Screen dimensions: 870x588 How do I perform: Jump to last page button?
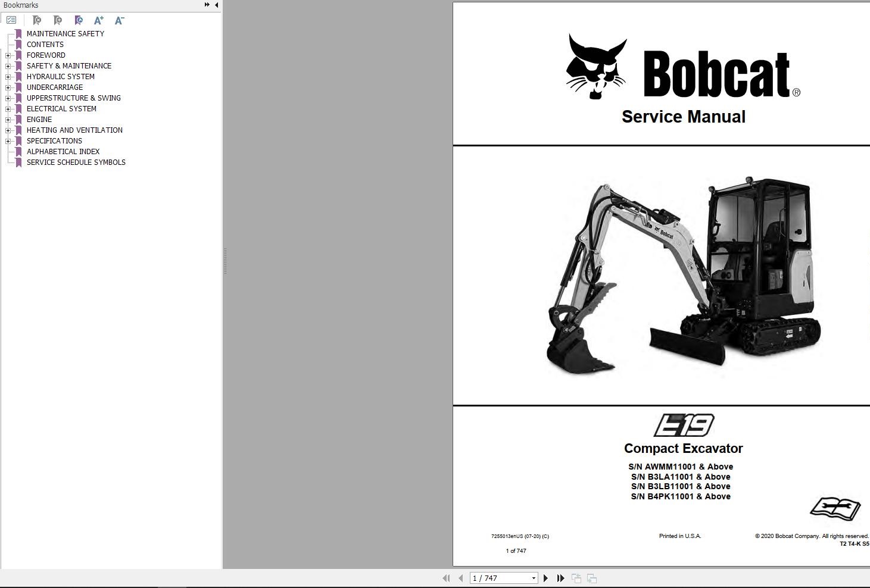tap(560, 578)
